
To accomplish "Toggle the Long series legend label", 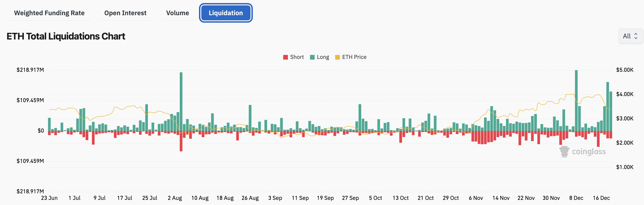I will 323,57.
